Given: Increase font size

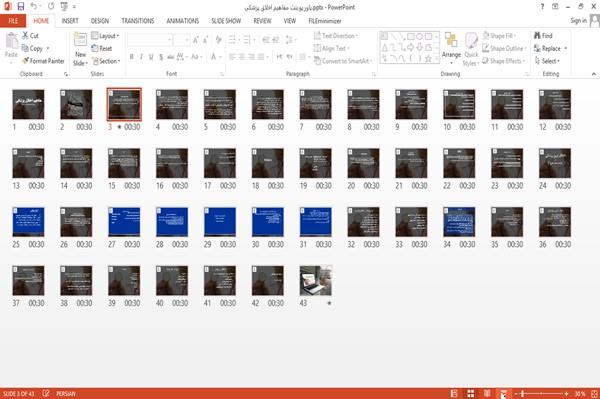Looking at the screenshot, I should pos(196,40).
